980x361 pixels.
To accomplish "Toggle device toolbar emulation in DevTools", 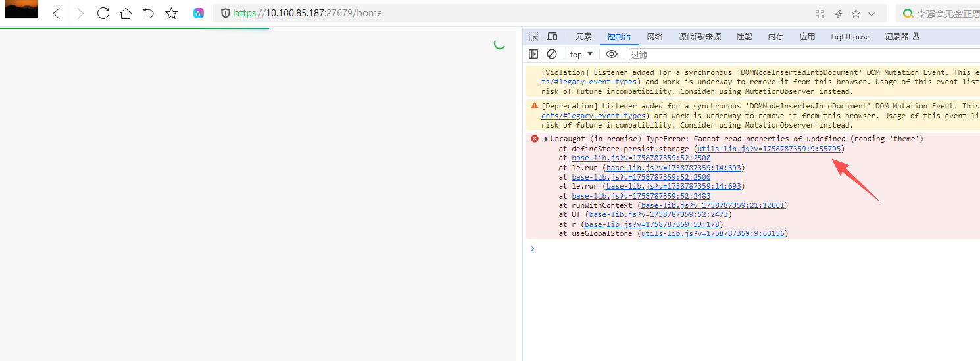I will (x=552, y=36).
